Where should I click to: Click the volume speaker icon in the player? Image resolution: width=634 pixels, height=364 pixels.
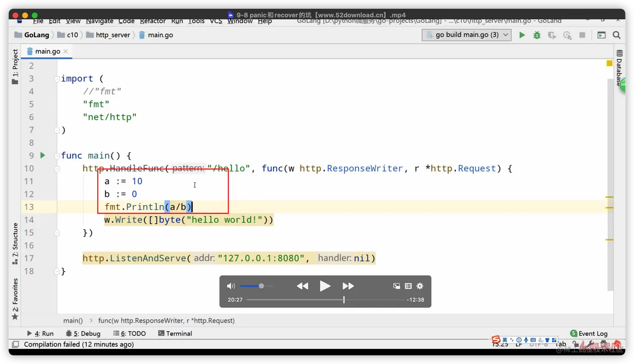click(x=231, y=286)
